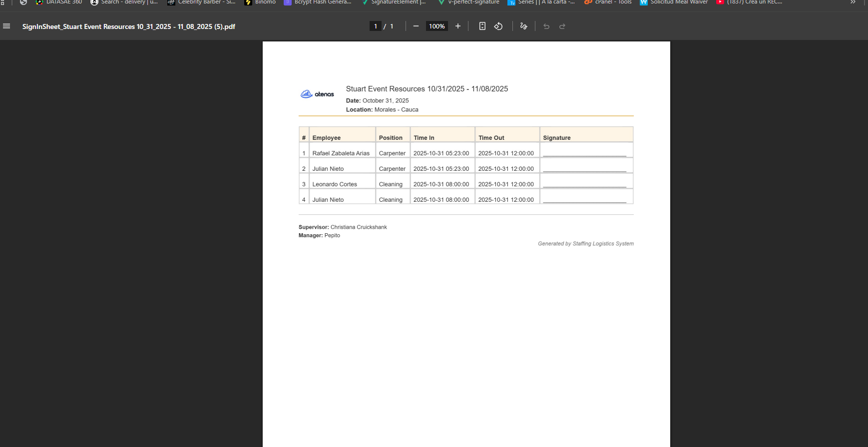The image size is (868, 447).
Task: Open the v-perfect-signature bookmark
Action: point(468,2)
